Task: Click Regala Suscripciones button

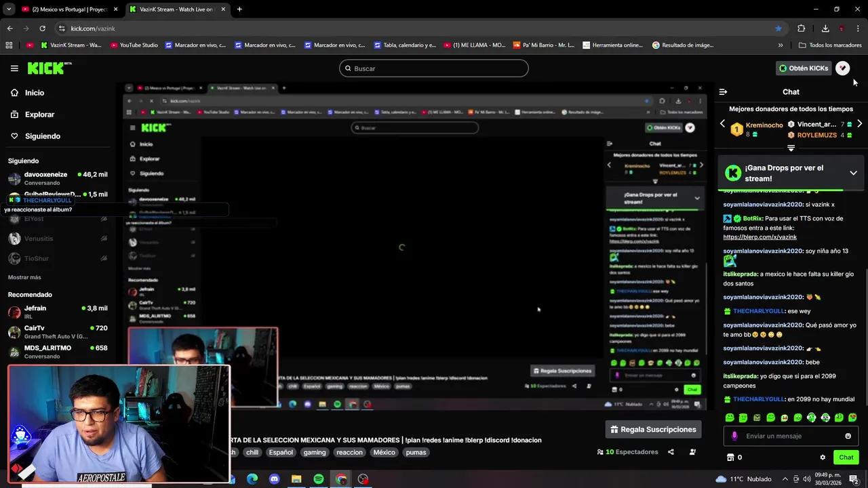Action: click(653, 429)
